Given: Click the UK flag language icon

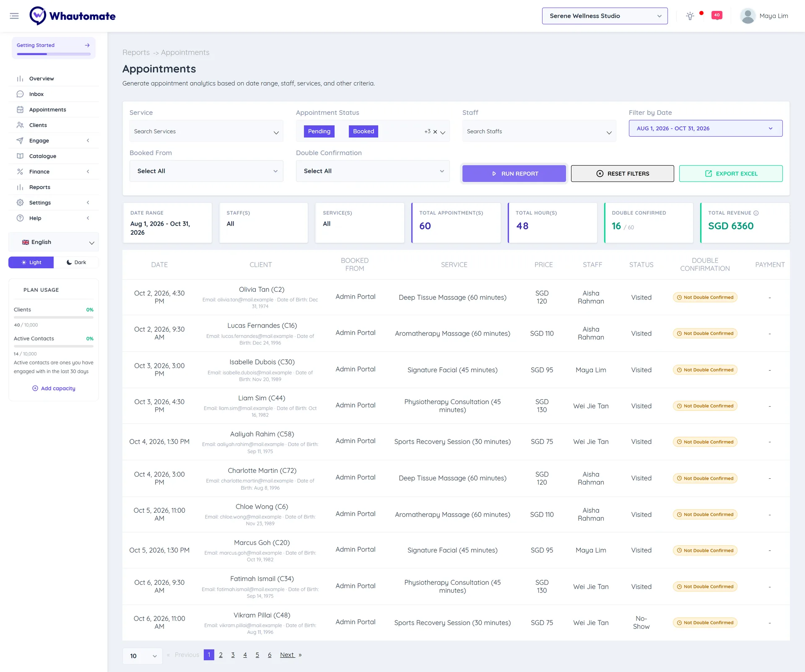Looking at the screenshot, I should pyautogui.click(x=26, y=242).
